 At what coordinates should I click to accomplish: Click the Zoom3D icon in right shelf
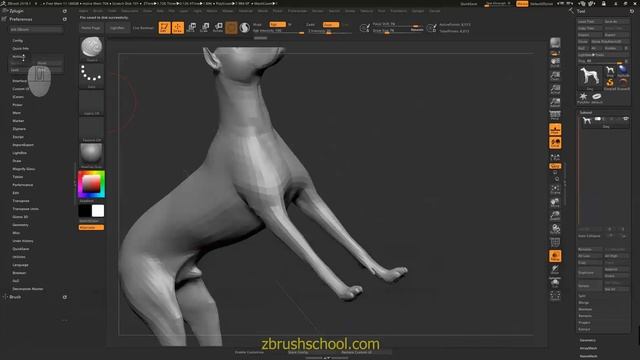coord(555,216)
